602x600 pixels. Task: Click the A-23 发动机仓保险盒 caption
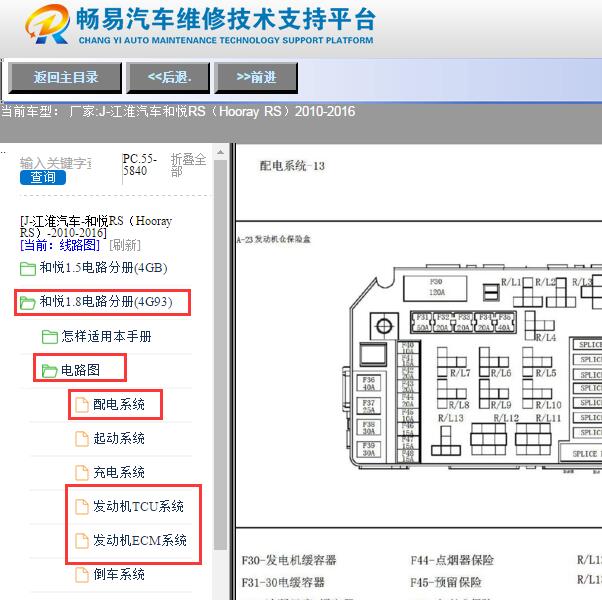click(273, 240)
